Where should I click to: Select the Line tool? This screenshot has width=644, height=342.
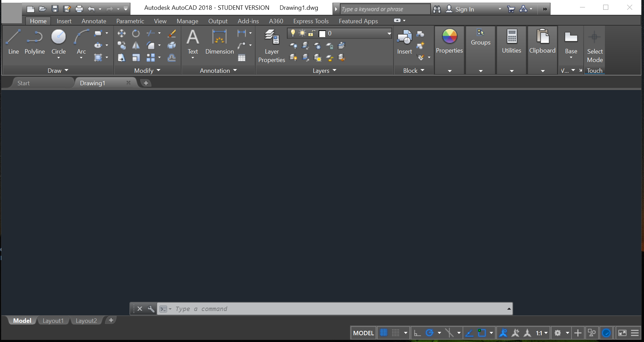click(x=13, y=40)
